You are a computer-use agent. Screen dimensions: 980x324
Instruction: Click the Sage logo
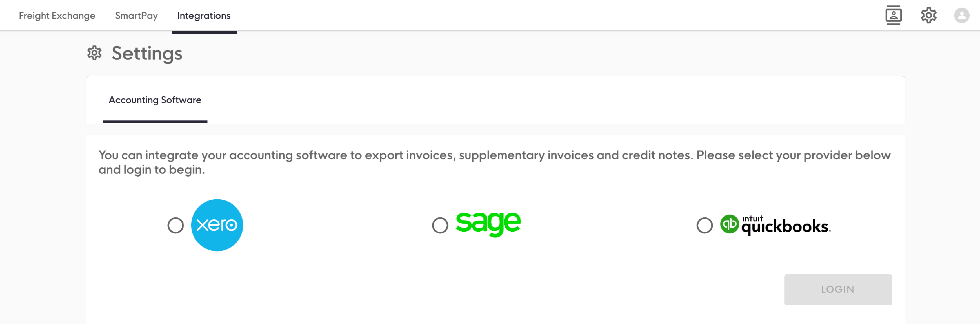click(x=488, y=224)
